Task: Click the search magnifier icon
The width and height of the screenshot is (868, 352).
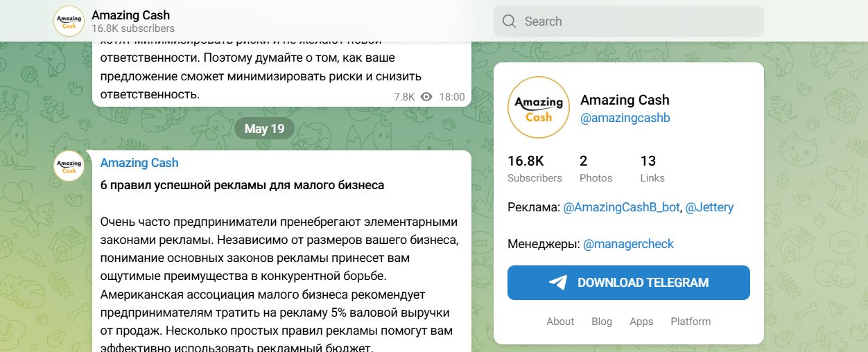Action: click(510, 21)
